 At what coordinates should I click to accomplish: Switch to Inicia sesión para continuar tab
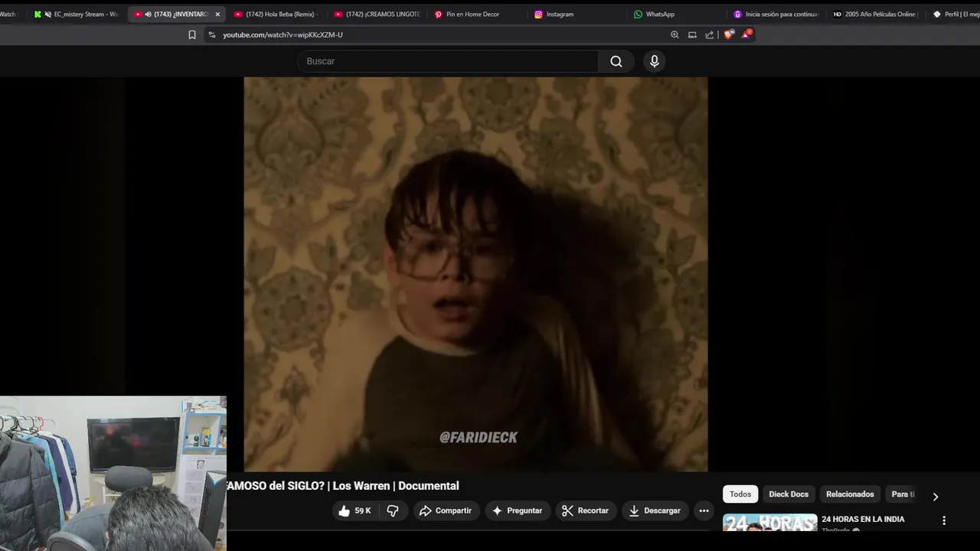(x=776, y=14)
